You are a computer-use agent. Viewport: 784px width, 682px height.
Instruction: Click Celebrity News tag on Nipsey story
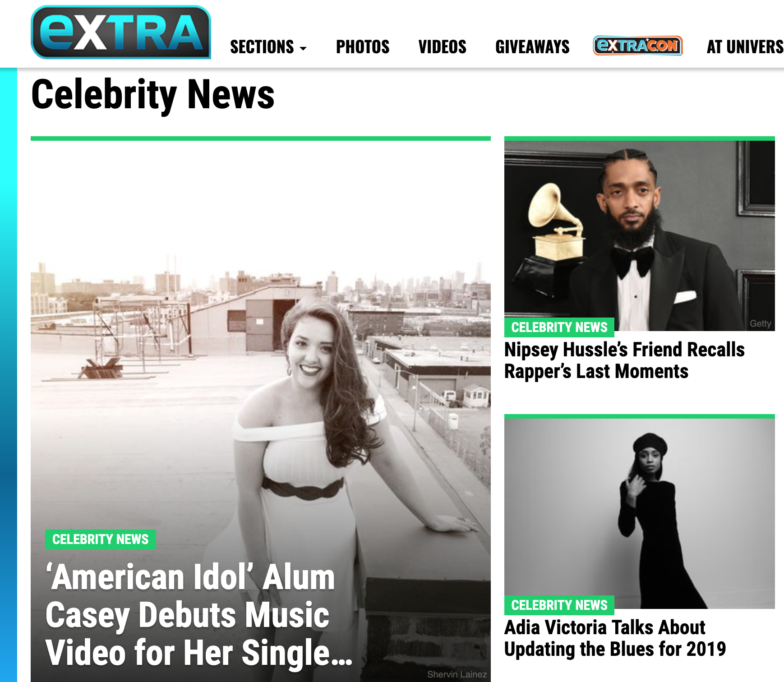pyautogui.click(x=559, y=327)
